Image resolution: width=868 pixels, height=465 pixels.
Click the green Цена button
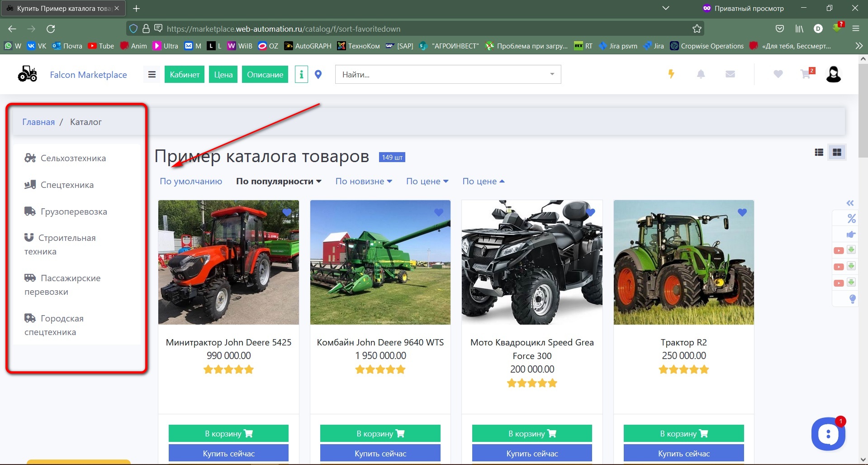pyautogui.click(x=223, y=74)
